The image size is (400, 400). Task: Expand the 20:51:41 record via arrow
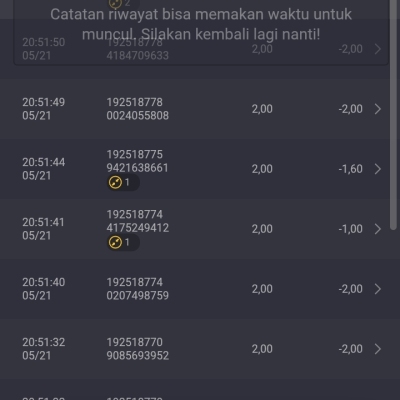click(378, 229)
